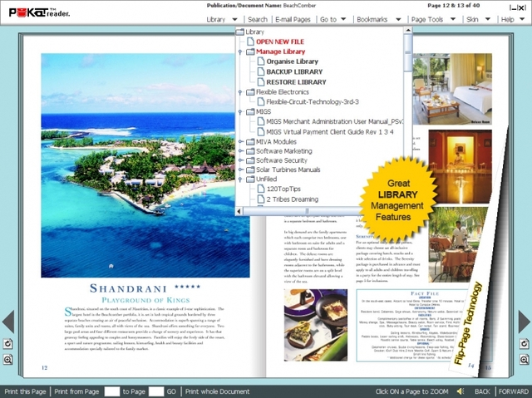Expand the MIVA Modules folder

[x=240, y=142]
